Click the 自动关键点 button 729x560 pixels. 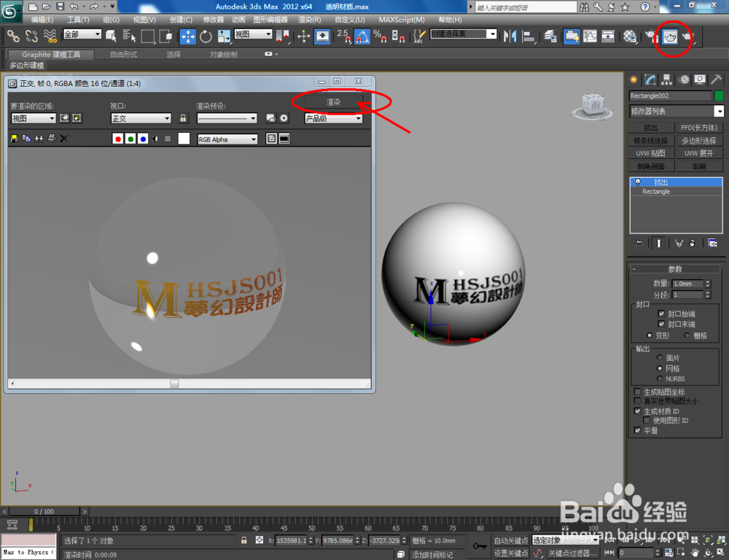[x=510, y=540]
